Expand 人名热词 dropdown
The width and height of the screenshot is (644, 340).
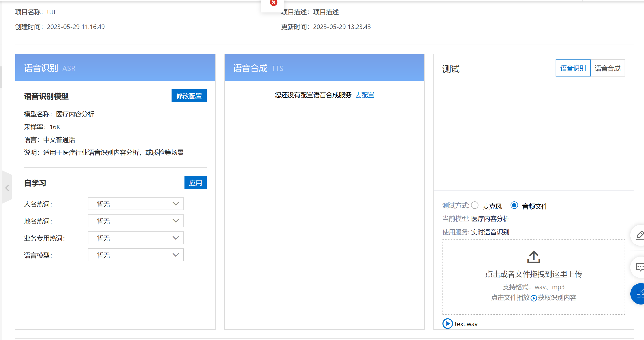pyautogui.click(x=136, y=204)
